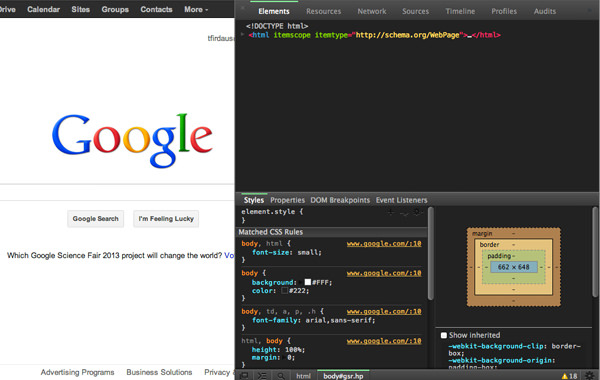Open source link beside font-size rule

(x=384, y=243)
